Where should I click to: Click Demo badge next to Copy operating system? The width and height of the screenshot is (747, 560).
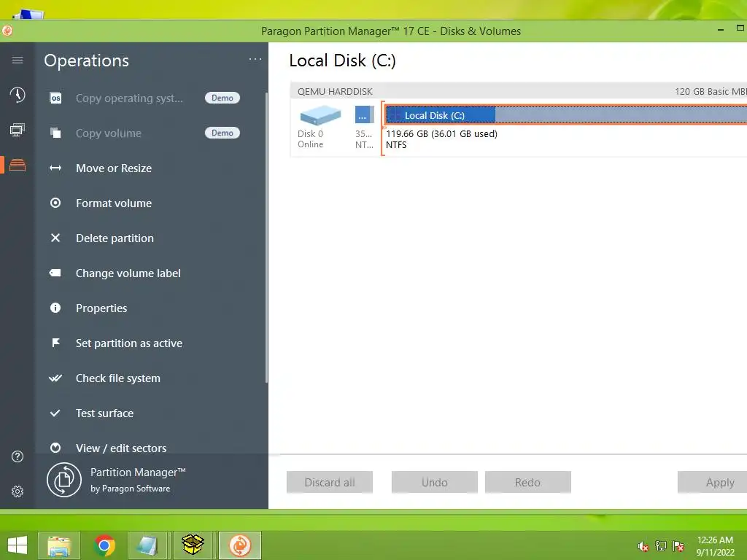coord(222,98)
